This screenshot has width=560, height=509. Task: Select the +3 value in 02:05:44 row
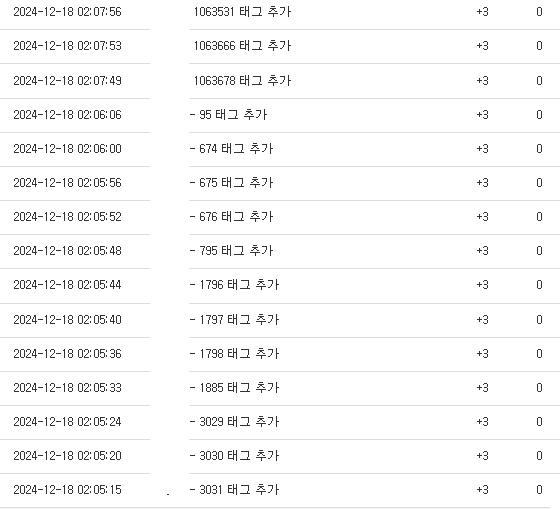[x=482, y=285]
